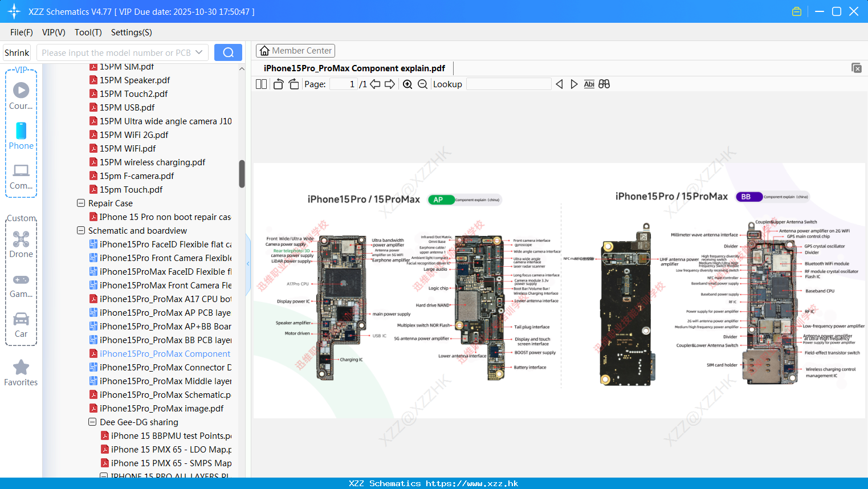The width and height of the screenshot is (868, 489).
Task: Open iPhone15Pro_ProMax image.pdf
Action: point(157,408)
